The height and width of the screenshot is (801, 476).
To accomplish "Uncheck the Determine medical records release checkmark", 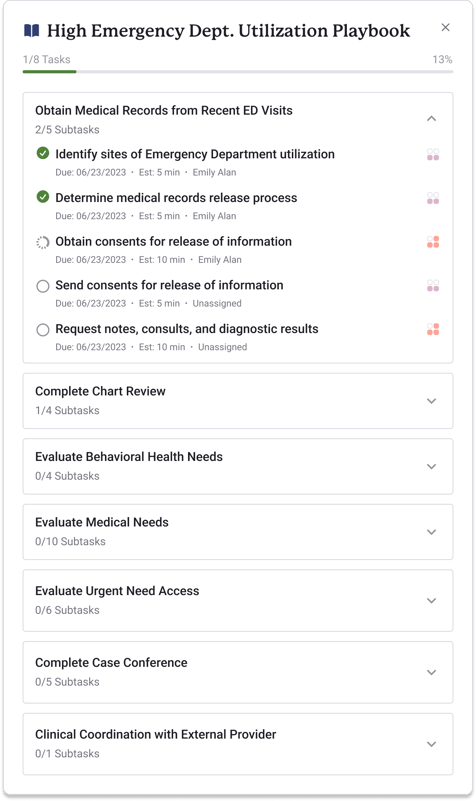I will 43,197.
